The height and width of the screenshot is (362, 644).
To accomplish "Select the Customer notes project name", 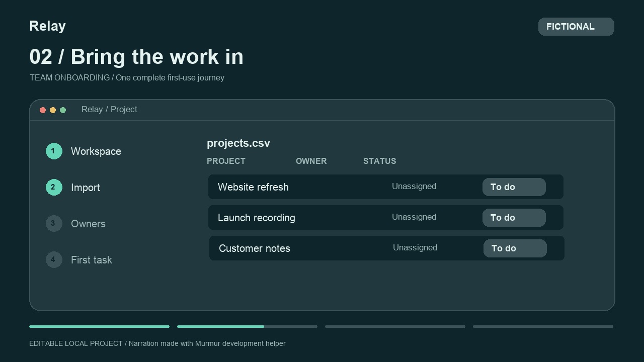I will click(255, 248).
